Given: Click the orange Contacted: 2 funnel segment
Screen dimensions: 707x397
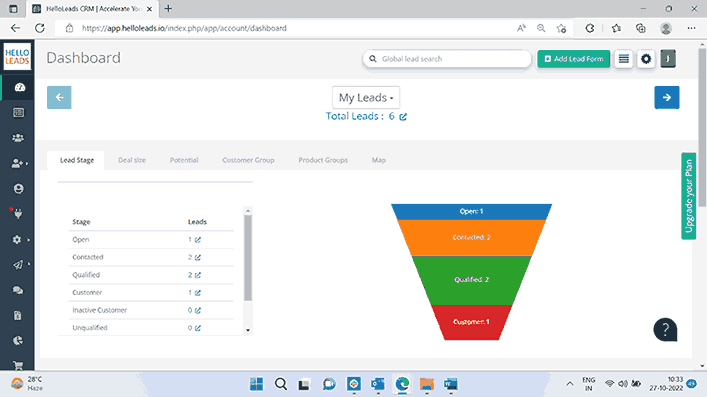Looking at the screenshot, I should point(471,238).
